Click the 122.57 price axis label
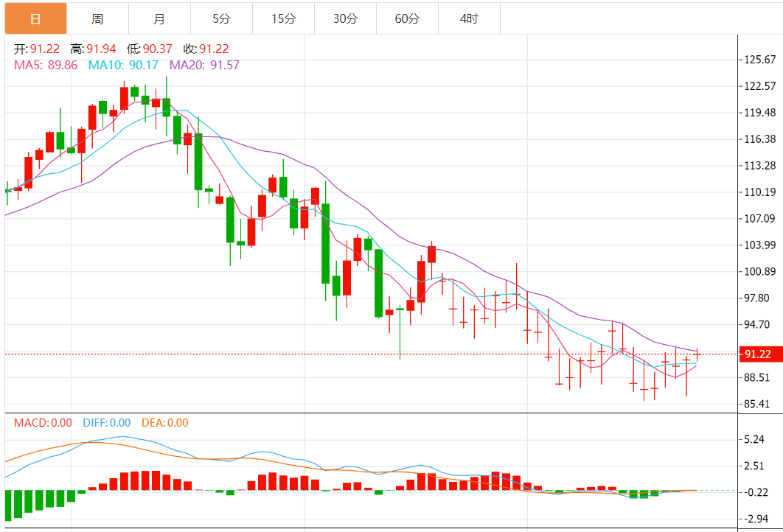This screenshot has height=532, width=783. [760, 85]
